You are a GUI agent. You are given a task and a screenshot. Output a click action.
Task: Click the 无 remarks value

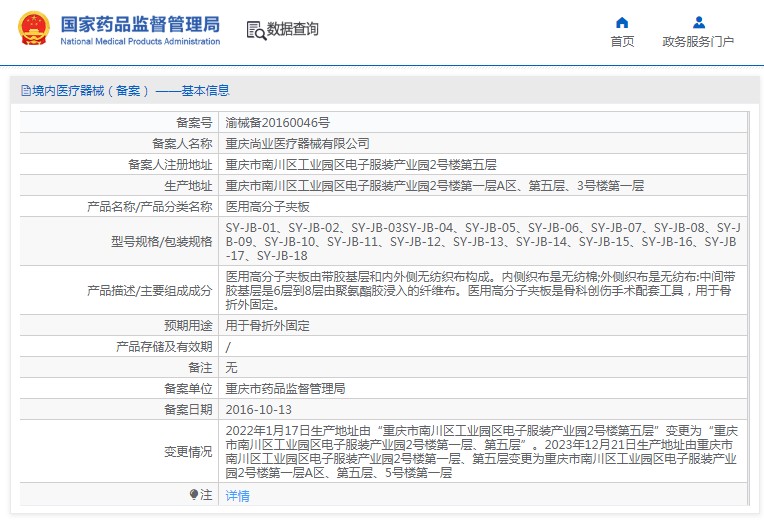click(231, 367)
